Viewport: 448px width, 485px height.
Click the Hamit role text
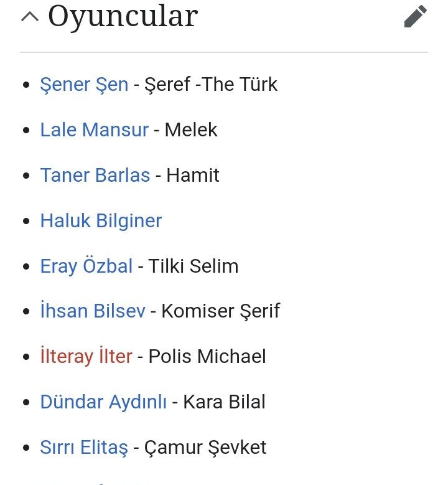coord(193,175)
